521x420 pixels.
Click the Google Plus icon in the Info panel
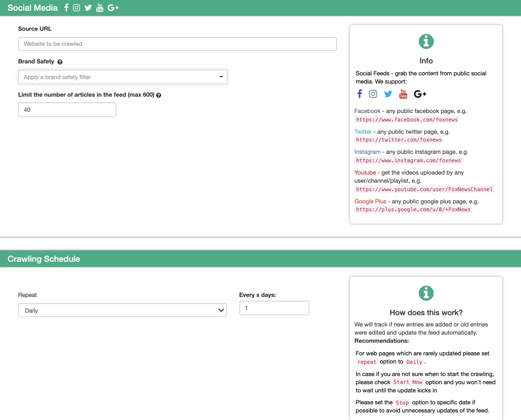pyautogui.click(x=420, y=94)
